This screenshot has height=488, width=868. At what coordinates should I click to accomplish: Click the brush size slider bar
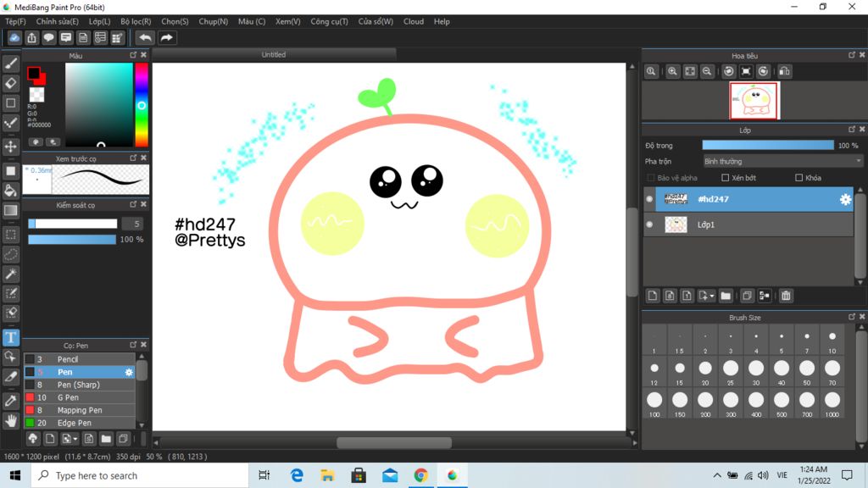coord(73,224)
